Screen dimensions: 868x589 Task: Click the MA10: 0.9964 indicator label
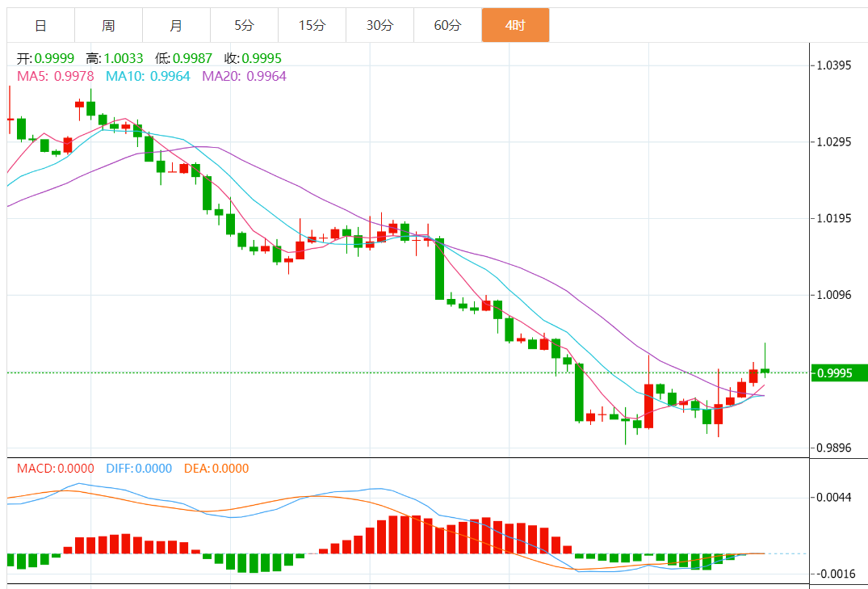[148, 77]
